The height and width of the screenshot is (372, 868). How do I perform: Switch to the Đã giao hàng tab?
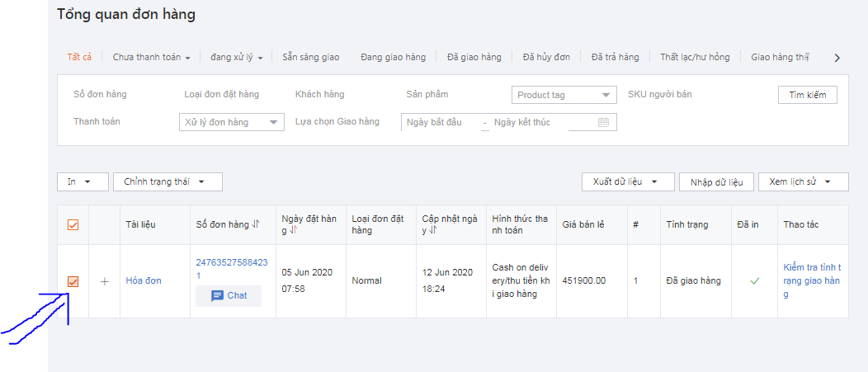tap(474, 58)
